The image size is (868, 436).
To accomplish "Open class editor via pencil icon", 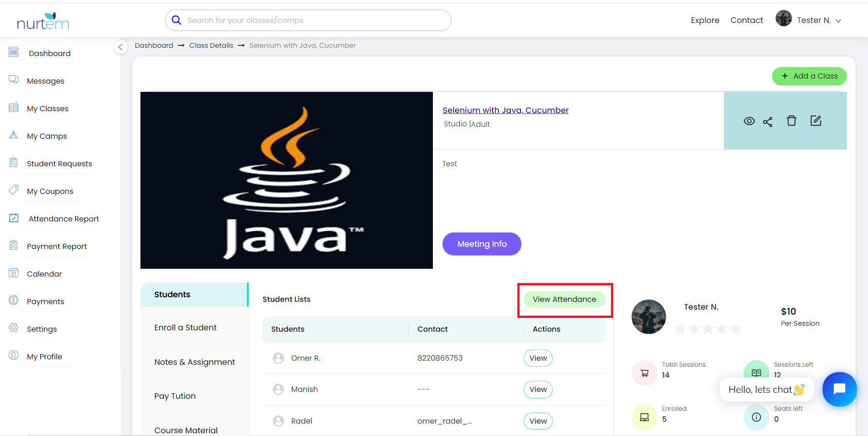I will pyautogui.click(x=816, y=121).
